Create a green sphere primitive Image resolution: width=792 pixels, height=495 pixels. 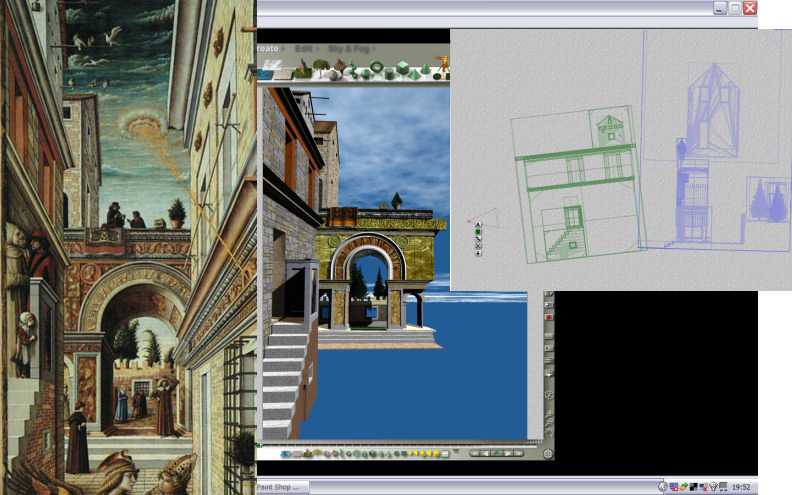pos(365,75)
